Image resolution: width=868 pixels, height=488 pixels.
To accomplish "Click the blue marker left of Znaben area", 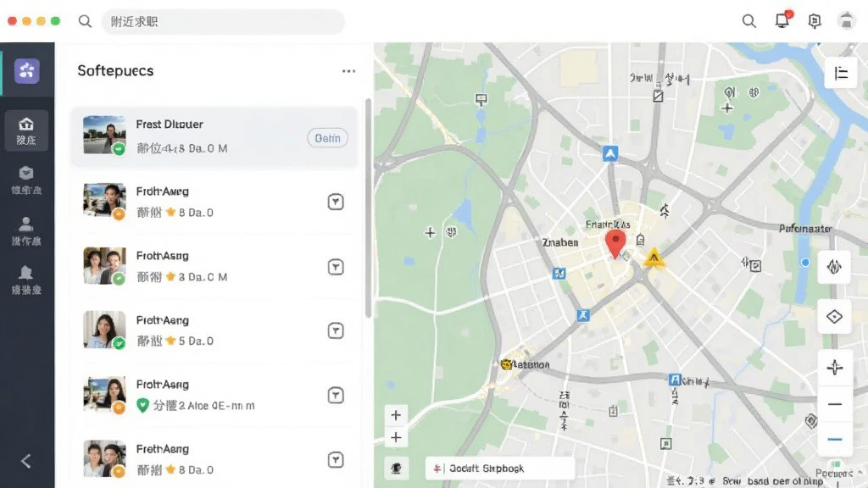I will pyautogui.click(x=559, y=274).
